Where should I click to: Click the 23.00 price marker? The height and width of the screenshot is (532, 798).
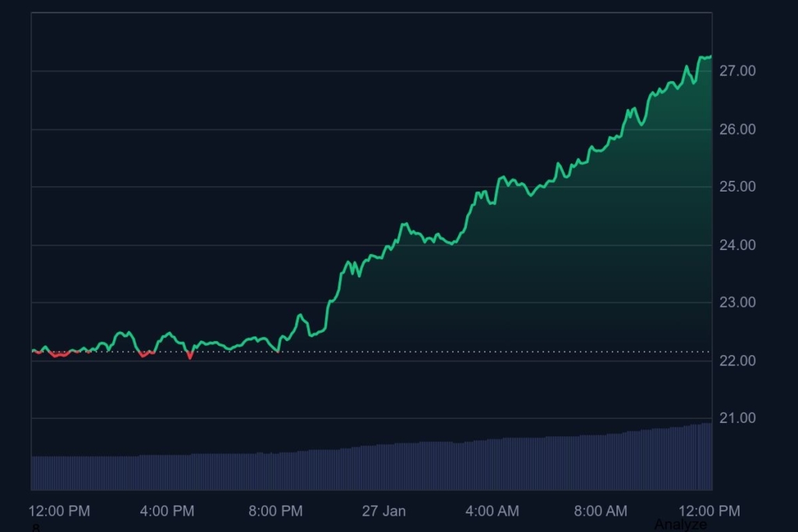click(736, 304)
